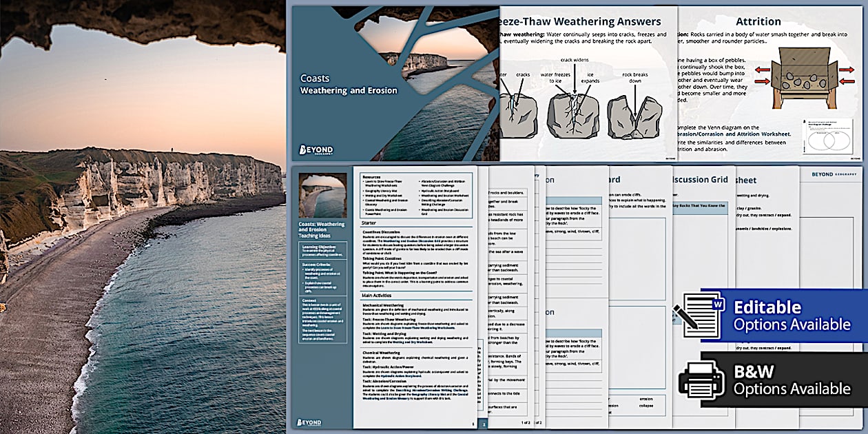Click the BEYOND footer logo on Teaching Ideas page

tap(309, 422)
